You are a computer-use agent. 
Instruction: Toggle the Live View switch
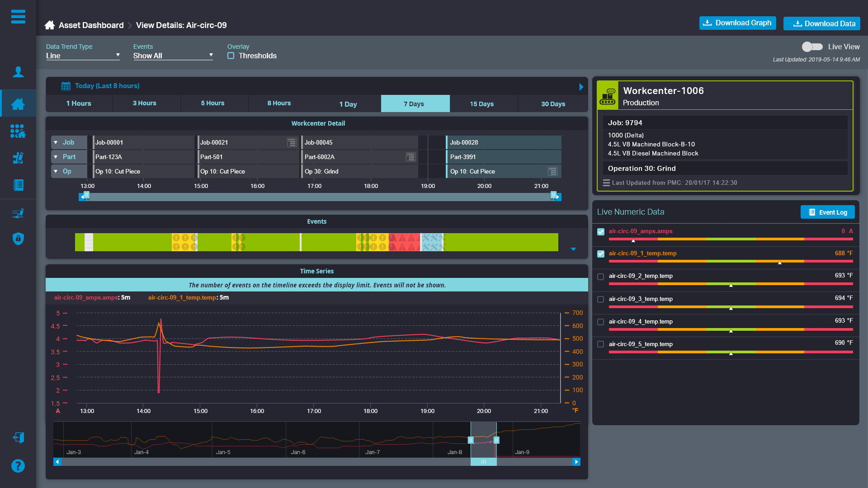(x=812, y=47)
